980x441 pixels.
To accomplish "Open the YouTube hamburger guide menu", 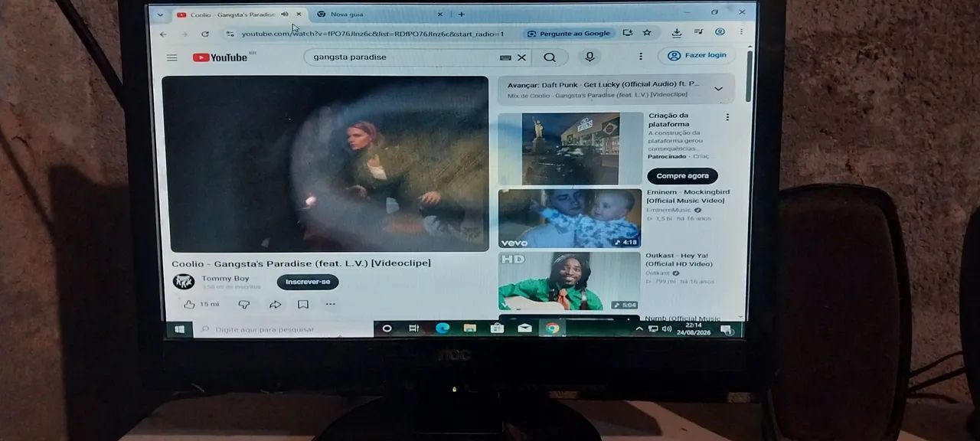I will tap(171, 57).
